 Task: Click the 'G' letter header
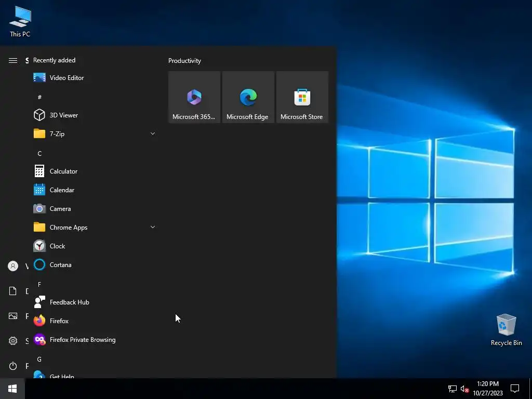39,359
